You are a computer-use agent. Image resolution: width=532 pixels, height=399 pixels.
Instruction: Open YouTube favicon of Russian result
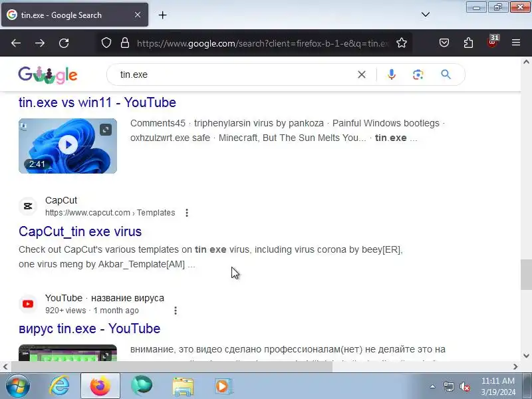(28, 304)
